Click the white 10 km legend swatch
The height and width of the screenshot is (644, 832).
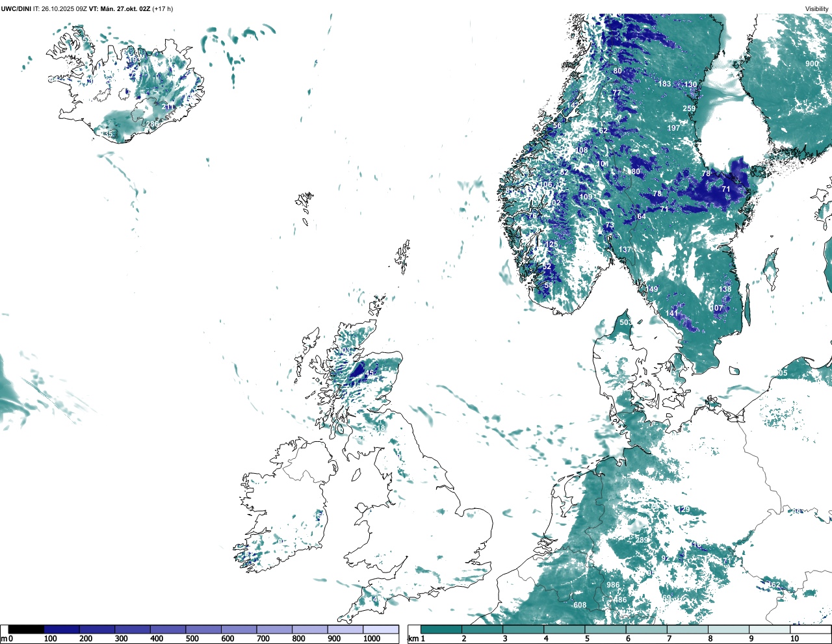(x=811, y=629)
